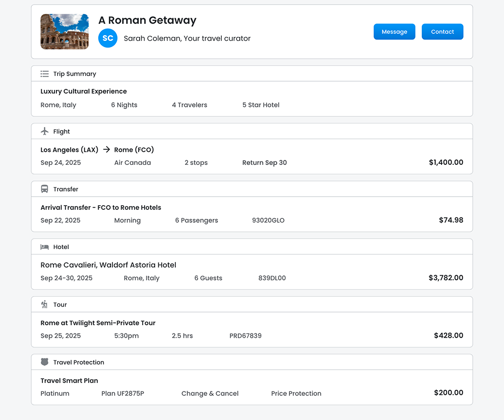Select the Travel Protection section header

pyautogui.click(x=79, y=362)
